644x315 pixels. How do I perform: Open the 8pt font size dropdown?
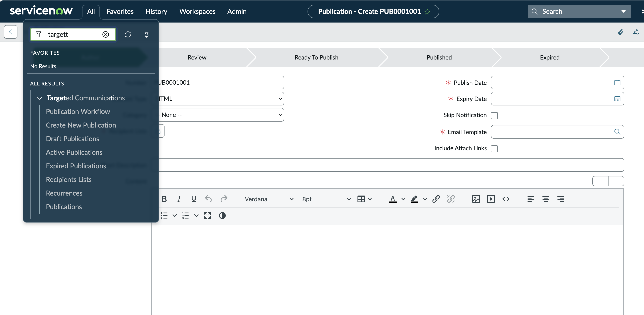326,199
